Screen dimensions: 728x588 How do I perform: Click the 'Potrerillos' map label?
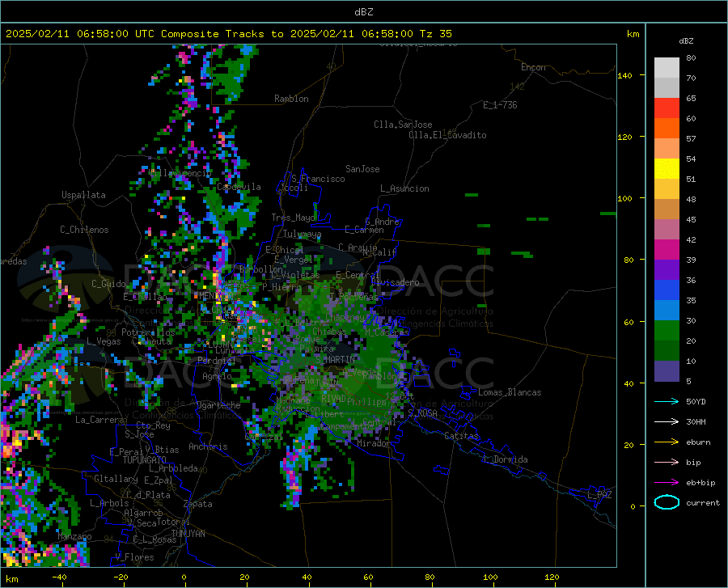click(148, 332)
